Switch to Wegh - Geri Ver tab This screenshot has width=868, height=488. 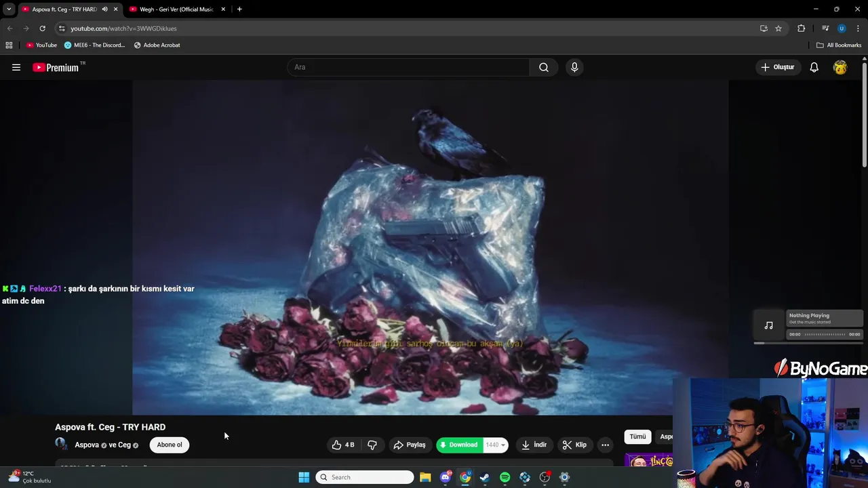(x=176, y=9)
